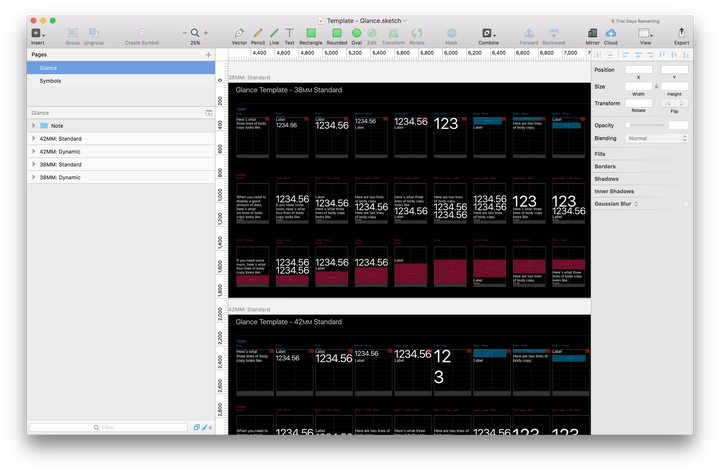Choose the Text tool
720x473 pixels.
(x=289, y=33)
